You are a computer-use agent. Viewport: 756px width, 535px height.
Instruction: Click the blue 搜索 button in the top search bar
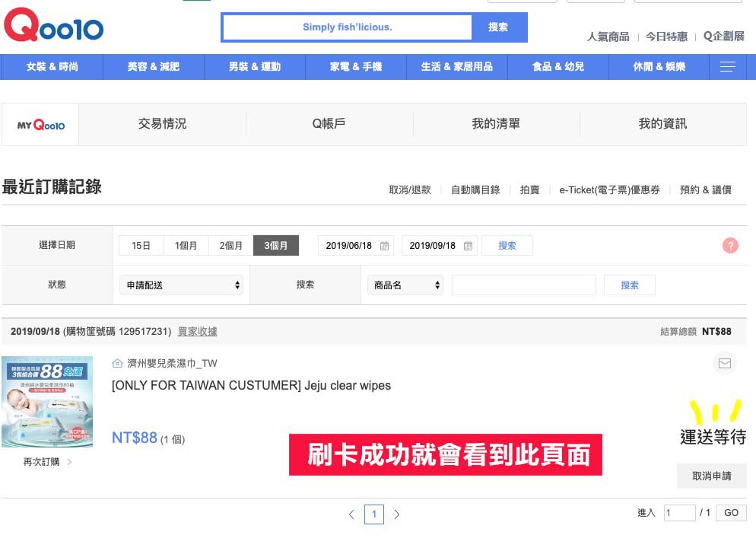(x=498, y=27)
